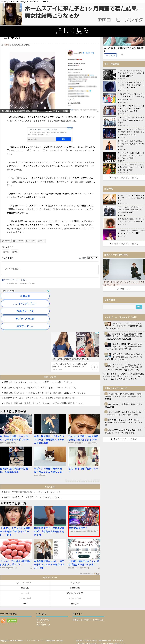Open the orange RSS feed icon
Screen dimensions: 145x644
click(x=3, y=621)
